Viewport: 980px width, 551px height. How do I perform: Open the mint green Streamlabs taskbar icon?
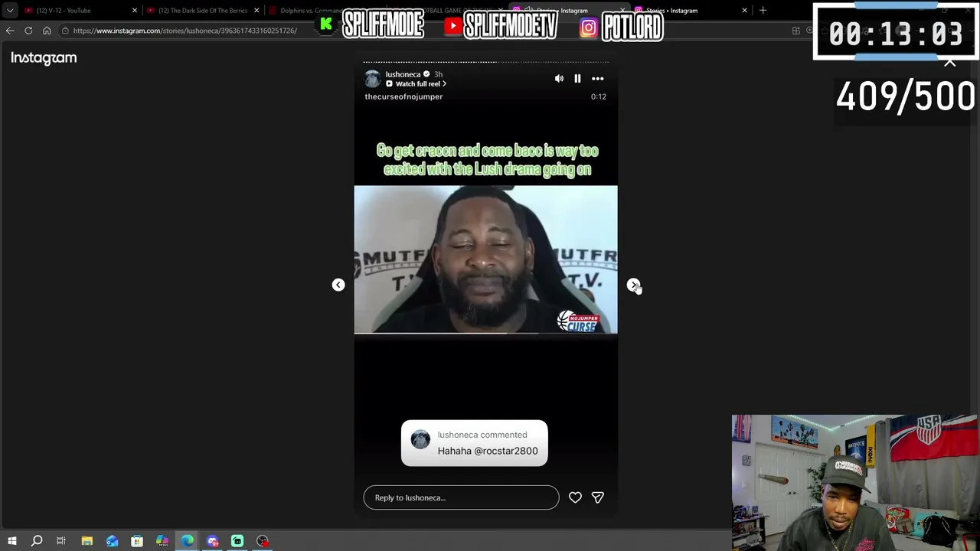(x=237, y=541)
